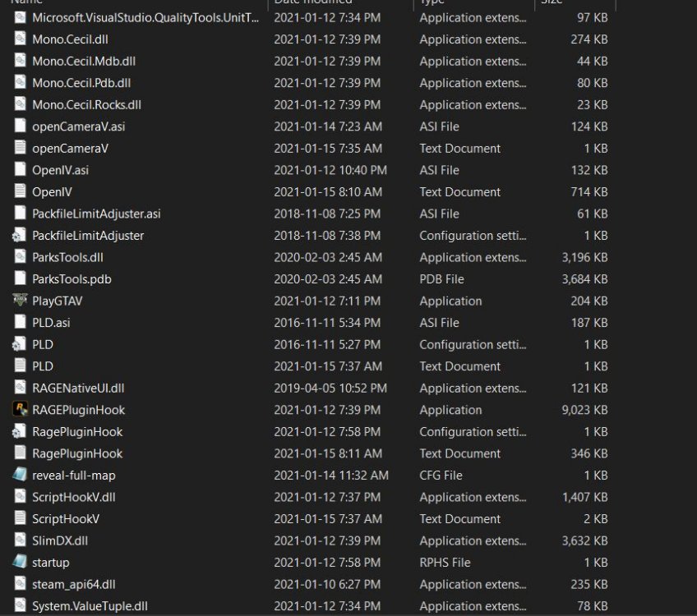Select the PLD configuration settings icon
The height and width of the screenshot is (616, 697).
pos(19,344)
